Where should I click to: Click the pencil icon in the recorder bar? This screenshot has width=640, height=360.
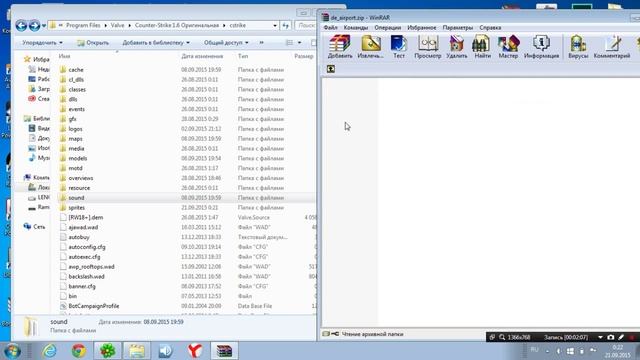click(621, 337)
